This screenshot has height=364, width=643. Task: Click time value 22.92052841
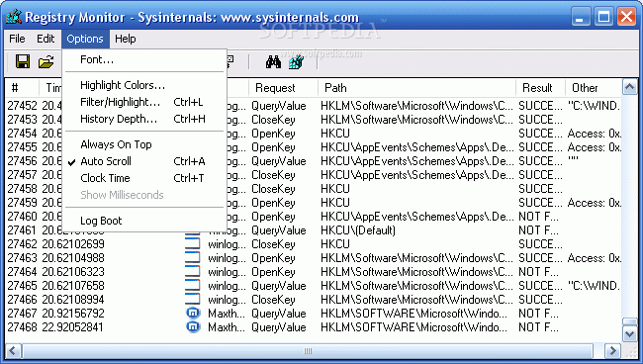(x=72, y=327)
